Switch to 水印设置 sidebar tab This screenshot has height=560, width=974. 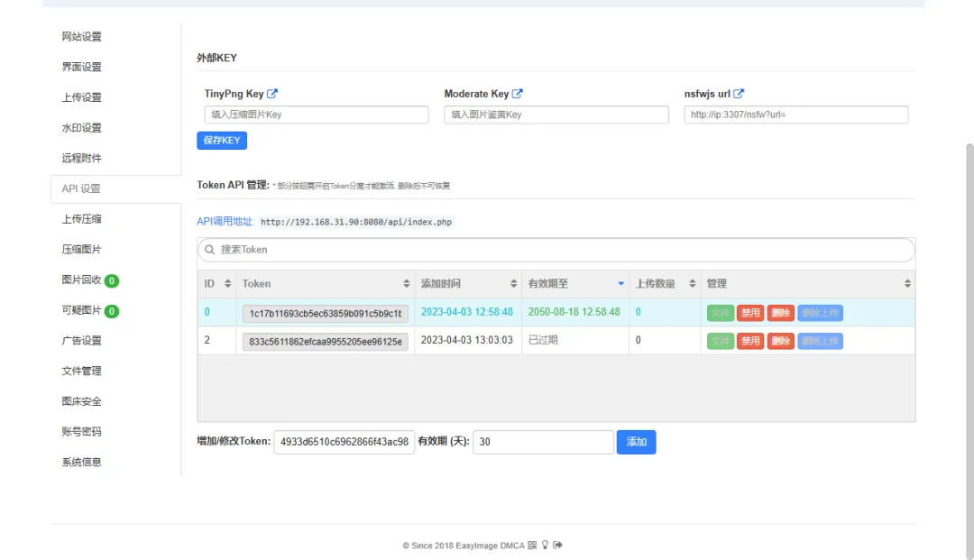(82, 128)
